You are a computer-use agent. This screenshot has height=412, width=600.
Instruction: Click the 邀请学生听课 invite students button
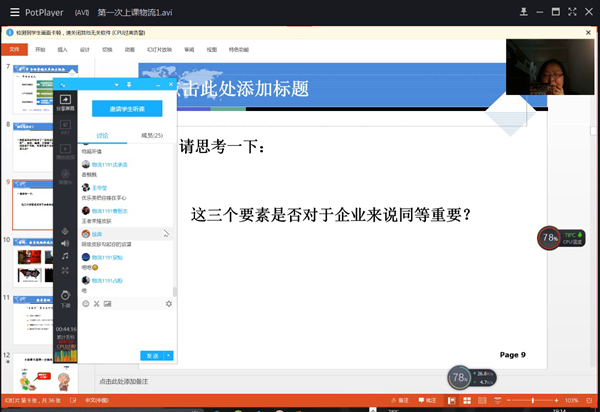point(127,109)
